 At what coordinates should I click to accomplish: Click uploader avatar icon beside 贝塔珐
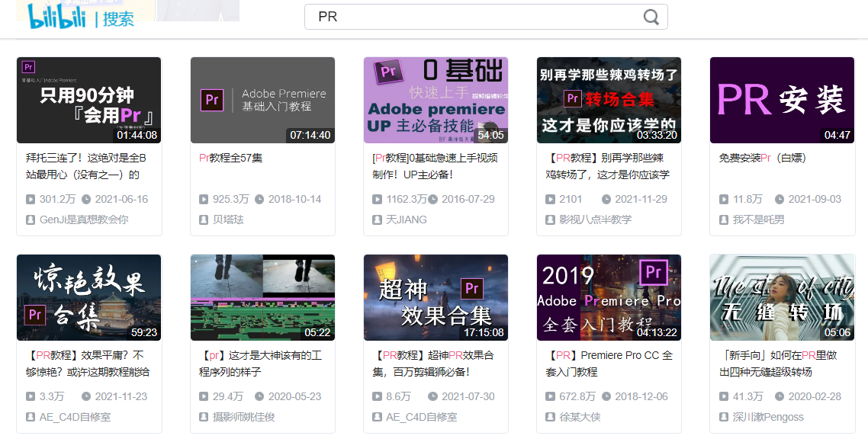[204, 219]
